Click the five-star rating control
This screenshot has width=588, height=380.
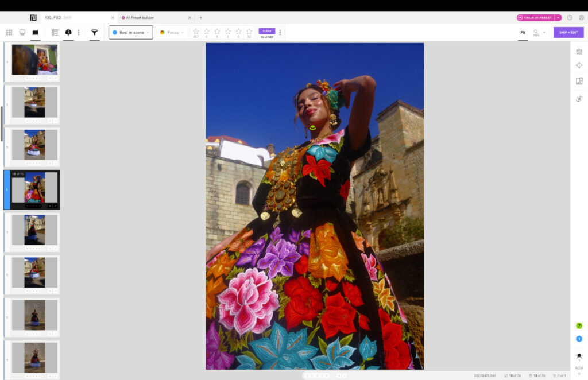[x=248, y=32]
